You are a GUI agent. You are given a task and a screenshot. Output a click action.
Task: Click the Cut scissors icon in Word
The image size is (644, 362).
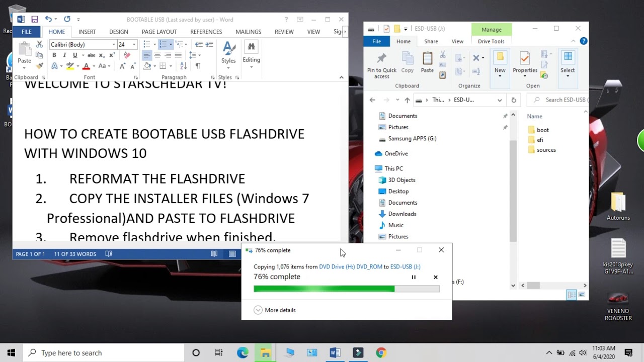click(x=39, y=45)
